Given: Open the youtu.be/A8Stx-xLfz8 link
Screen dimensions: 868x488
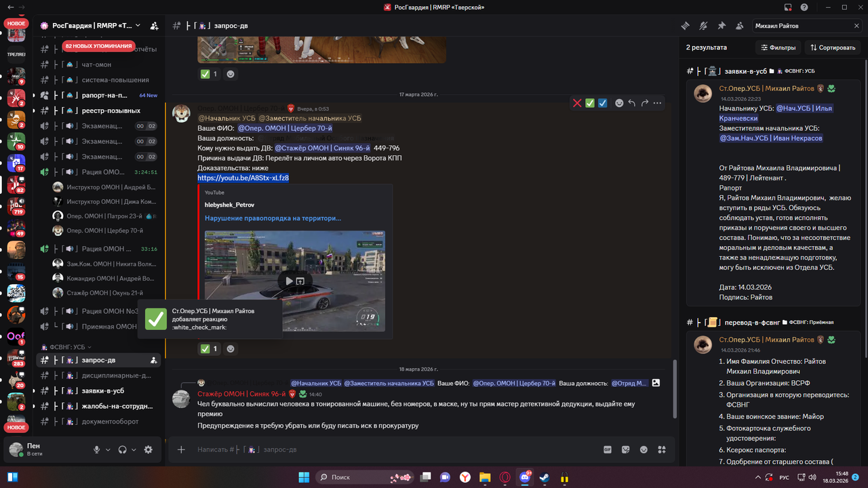Looking at the screenshot, I should [243, 178].
